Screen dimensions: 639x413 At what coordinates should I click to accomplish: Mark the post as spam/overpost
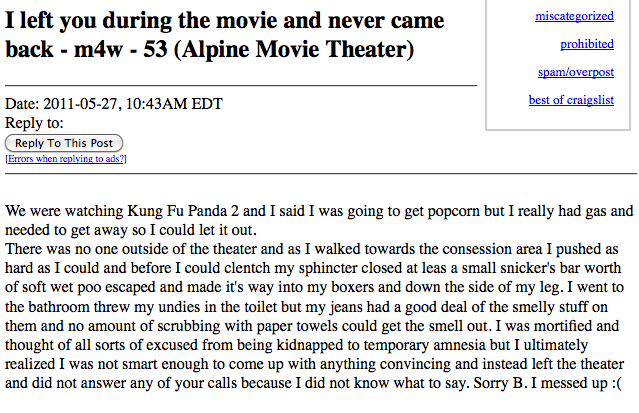point(576,72)
